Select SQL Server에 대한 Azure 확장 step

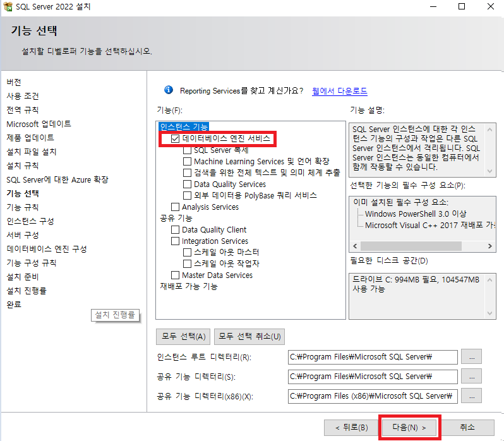pos(57,179)
